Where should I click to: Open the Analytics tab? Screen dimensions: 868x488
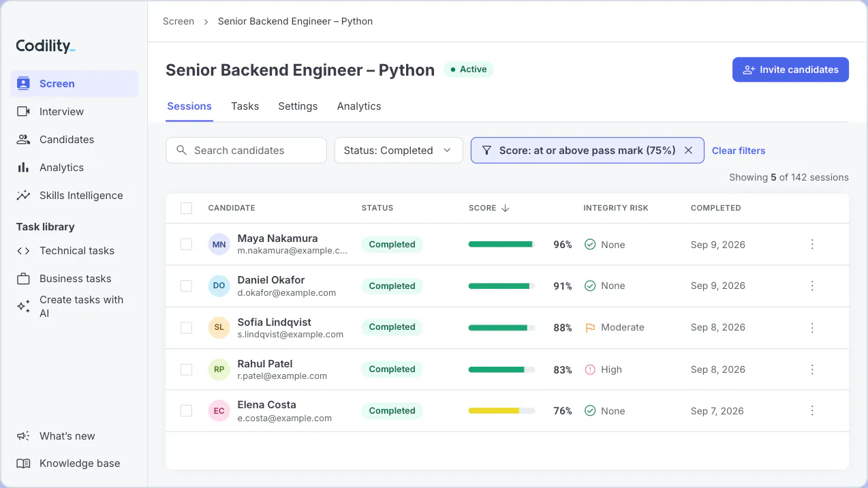pos(359,106)
